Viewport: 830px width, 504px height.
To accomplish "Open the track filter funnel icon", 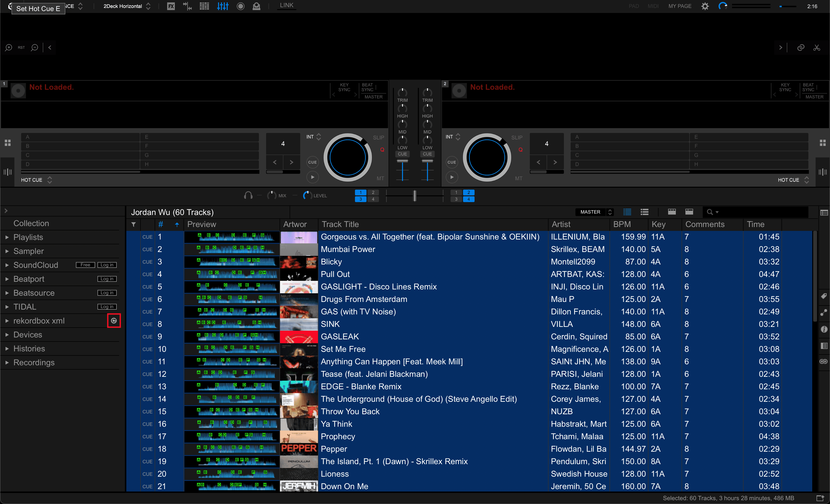I will 133,224.
